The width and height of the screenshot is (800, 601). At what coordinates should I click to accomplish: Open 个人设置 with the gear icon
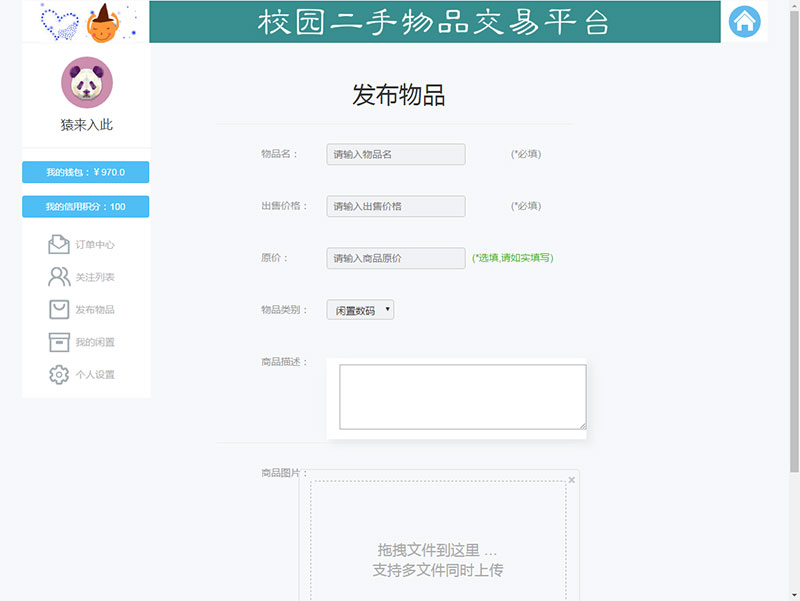(x=61, y=375)
